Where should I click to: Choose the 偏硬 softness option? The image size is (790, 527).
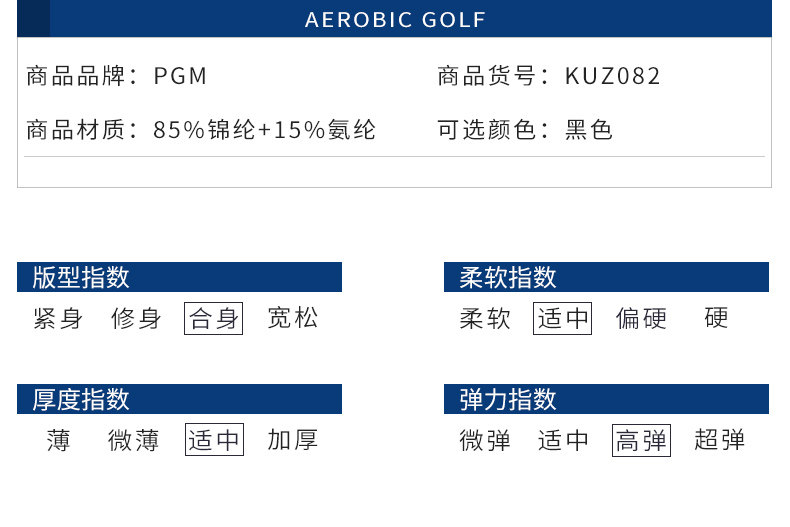tap(641, 319)
